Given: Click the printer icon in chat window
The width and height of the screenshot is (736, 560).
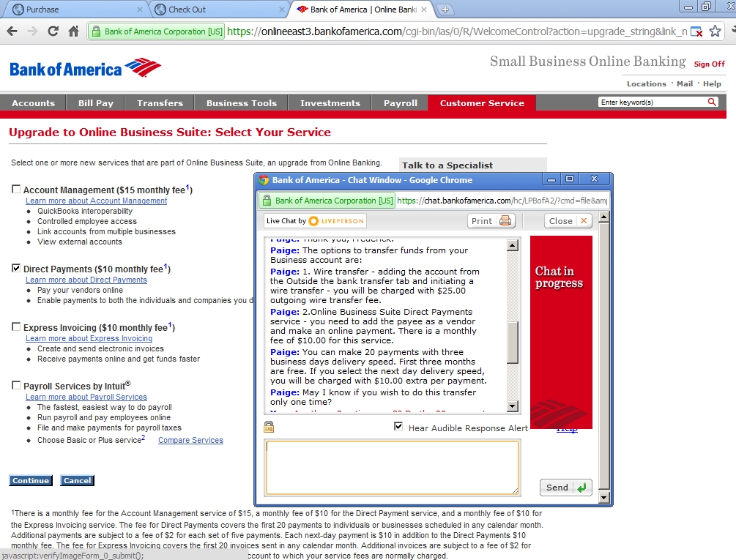Looking at the screenshot, I should (x=505, y=220).
